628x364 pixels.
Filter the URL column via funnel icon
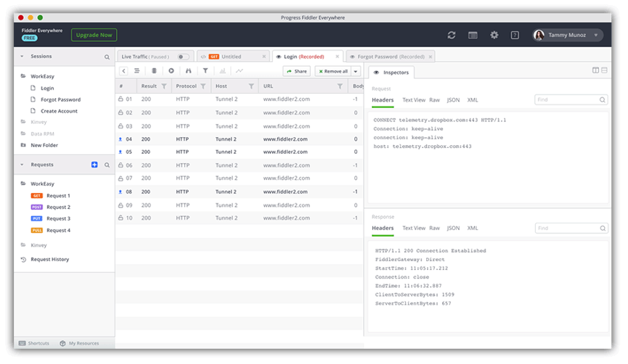340,86
